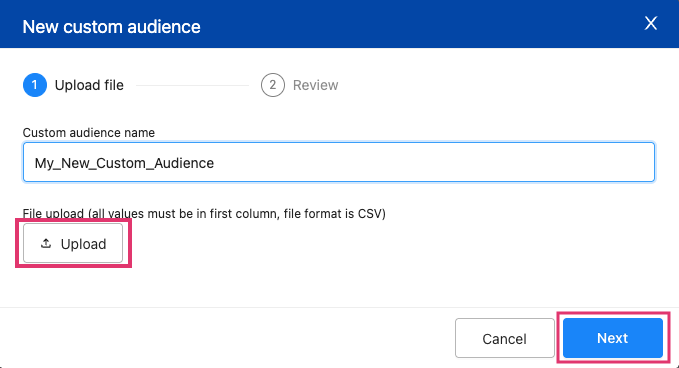Click the My_New_Custom_Audience text

point(124,163)
